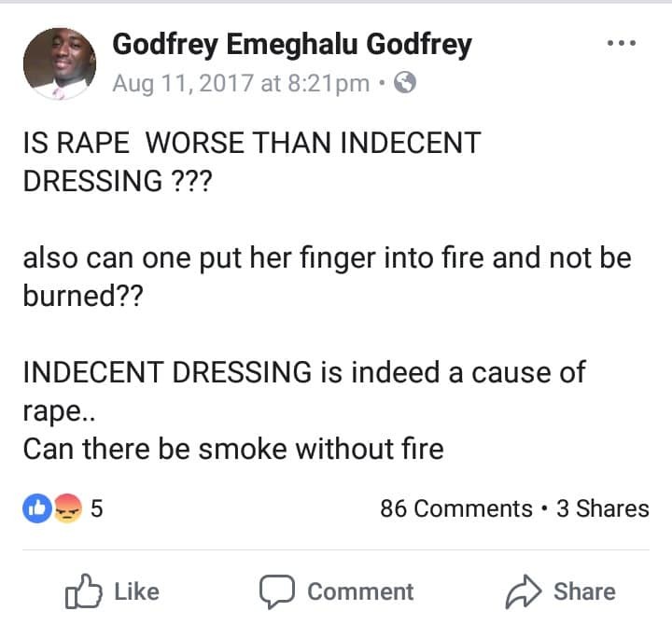Tap the Comment text label
Viewport: 672px width, 625px height.
coord(360,591)
